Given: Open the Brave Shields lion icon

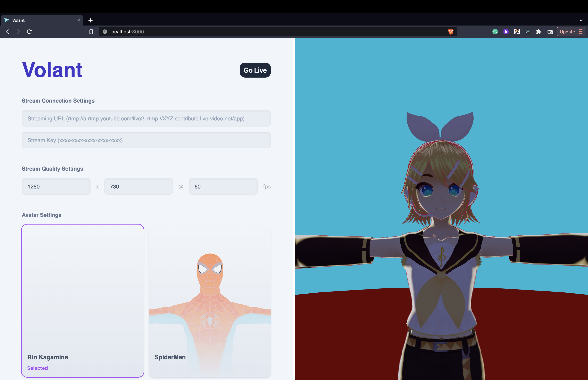Looking at the screenshot, I should point(451,32).
